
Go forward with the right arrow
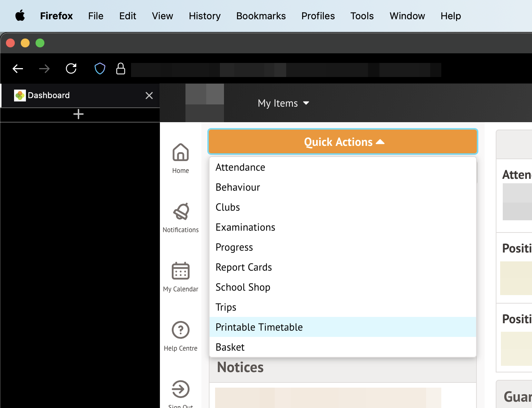[44, 69]
